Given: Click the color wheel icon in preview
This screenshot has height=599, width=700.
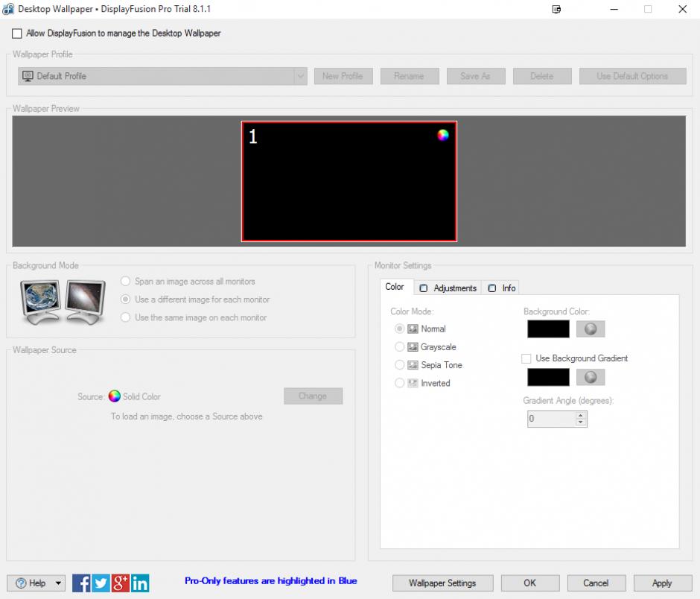Looking at the screenshot, I should click(443, 135).
